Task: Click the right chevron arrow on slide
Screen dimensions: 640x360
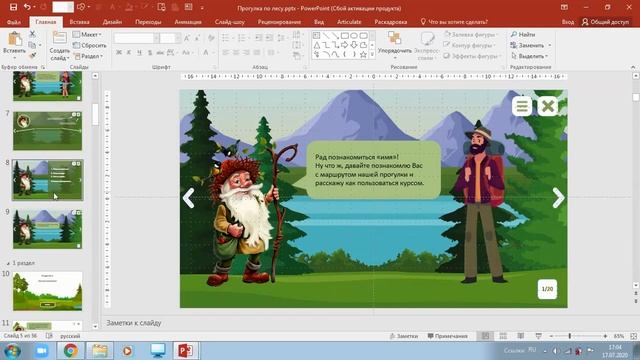Action: pos(558,198)
